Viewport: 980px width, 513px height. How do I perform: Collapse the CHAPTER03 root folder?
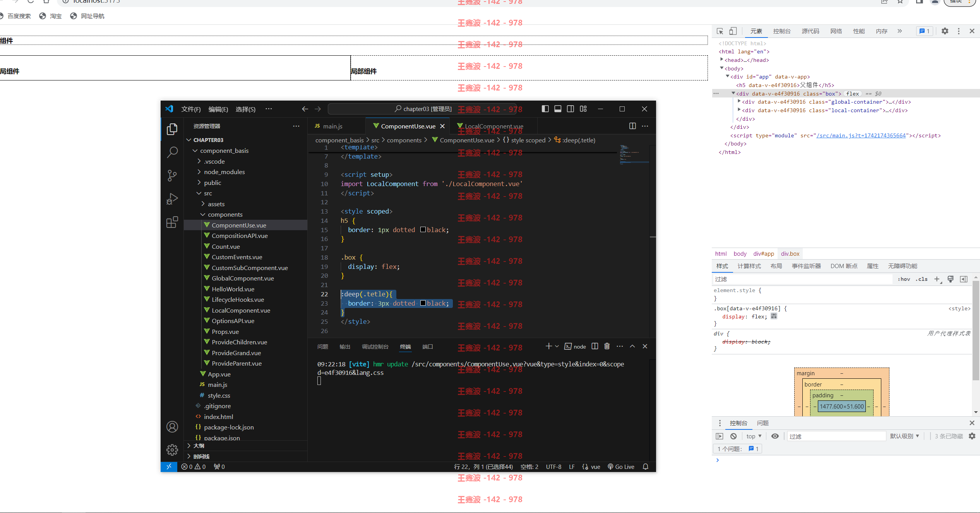tap(189, 140)
